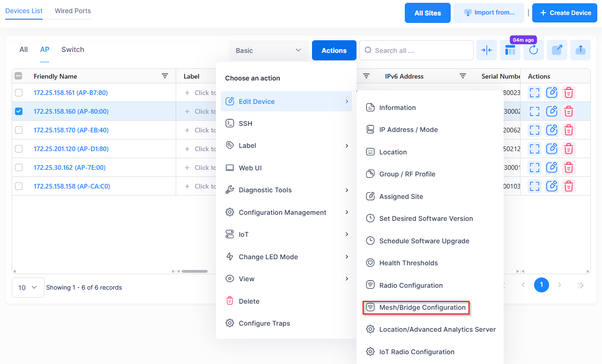Click the upload icon at the toolbar's end
Image resolution: width=602 pixels, height=364 pixels.
pyautogui.click(x=580, y=51)
